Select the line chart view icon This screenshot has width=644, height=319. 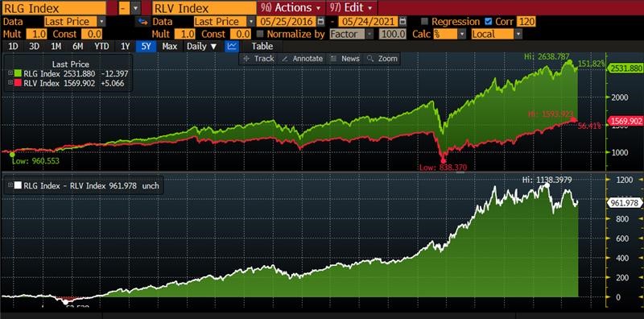(x=232, y=46)
